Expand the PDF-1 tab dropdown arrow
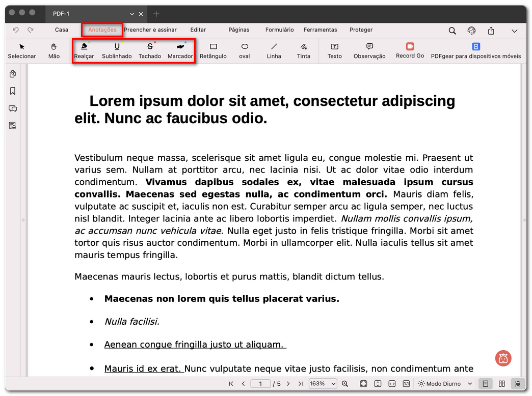532x396 pixels. click(132, 14)
